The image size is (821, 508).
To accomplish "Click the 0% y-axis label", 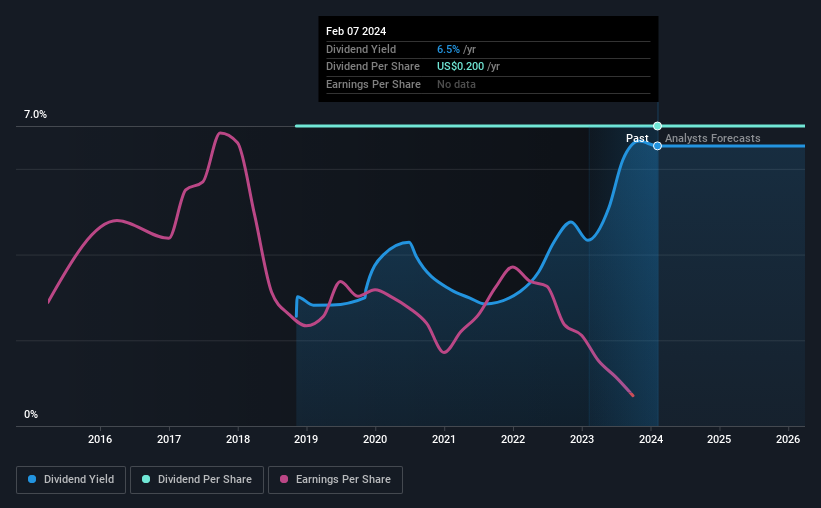I will tap(31, 414).
